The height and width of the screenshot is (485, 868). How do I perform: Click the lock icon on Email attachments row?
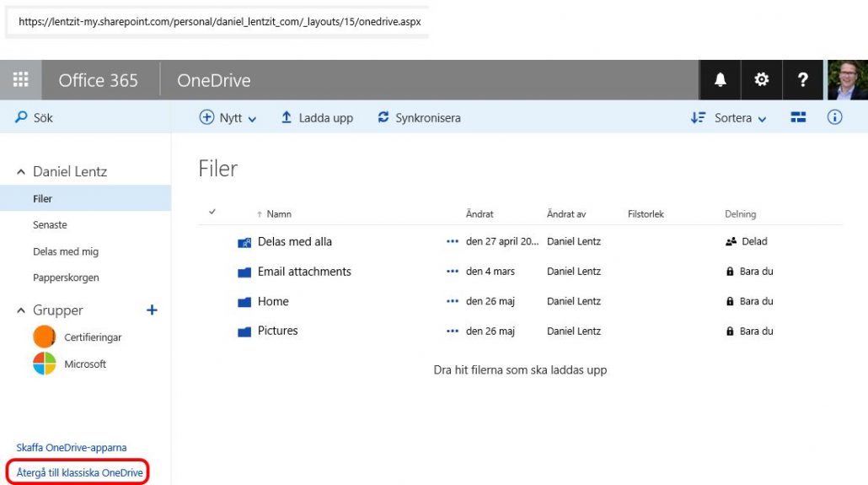730,272
